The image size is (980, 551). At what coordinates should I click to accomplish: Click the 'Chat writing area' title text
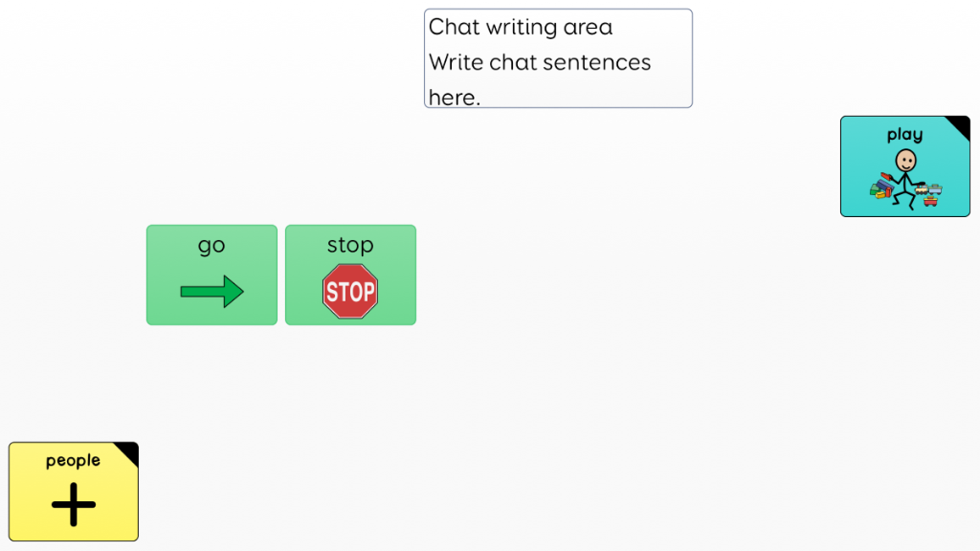click(x=521, y=28)
